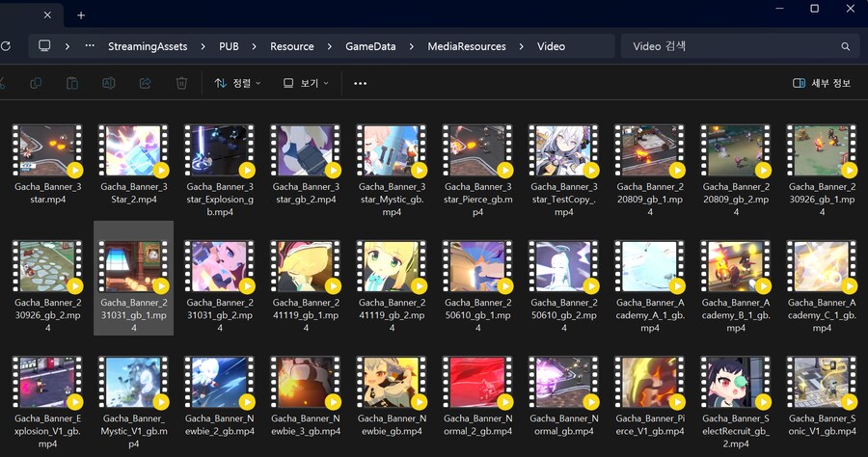
Task: Select Gacha_Banner_3star_TestCopy_.mp4 video
Action: 563,170
